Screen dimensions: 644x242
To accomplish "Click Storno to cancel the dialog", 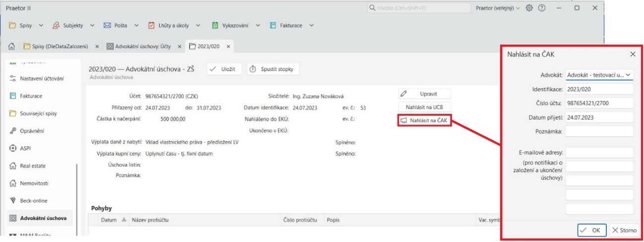I will coord(624,230).
